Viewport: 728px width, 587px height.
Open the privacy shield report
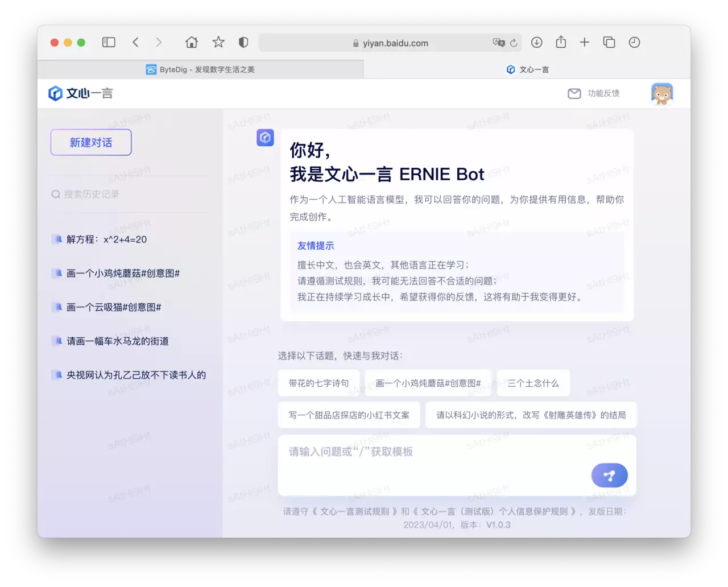coord(243,43)
